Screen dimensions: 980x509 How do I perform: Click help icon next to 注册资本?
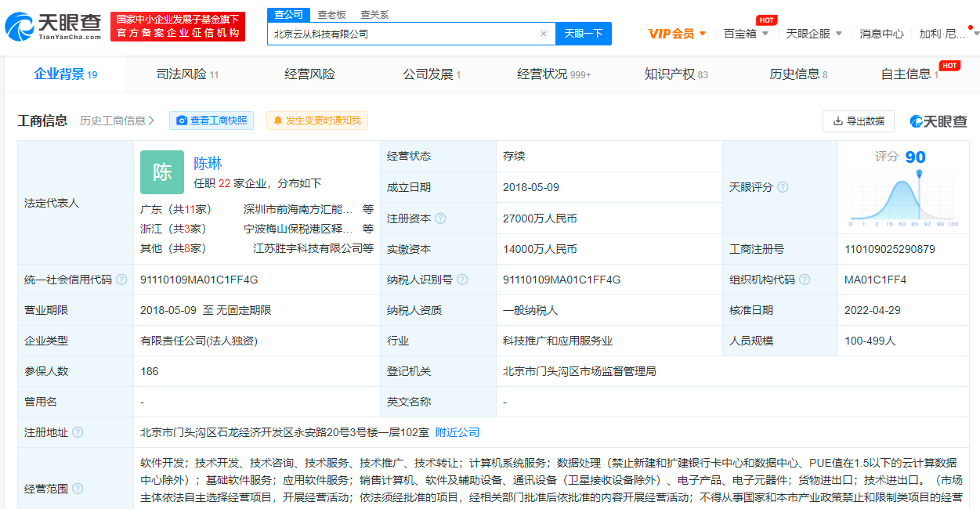click(440, 218)
